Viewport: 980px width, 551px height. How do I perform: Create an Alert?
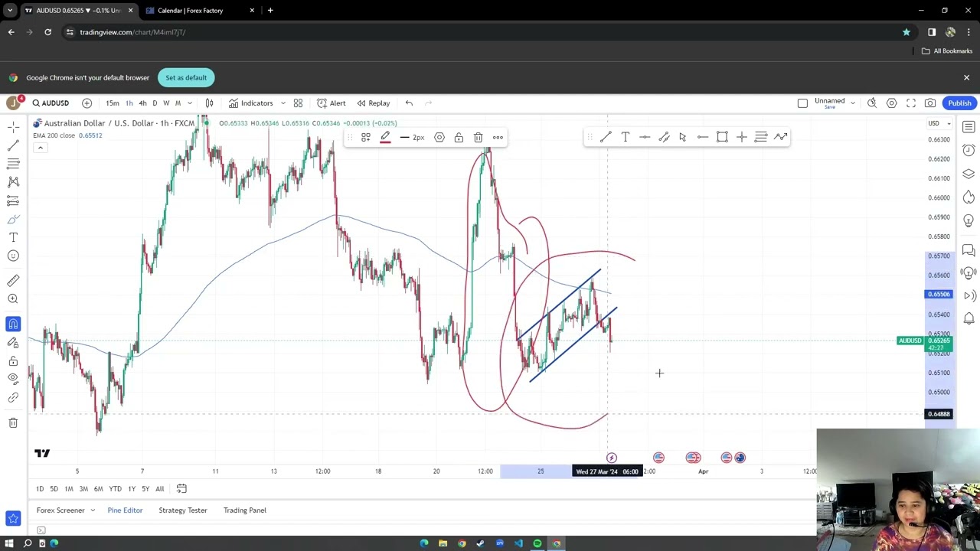tap(332, 103)
